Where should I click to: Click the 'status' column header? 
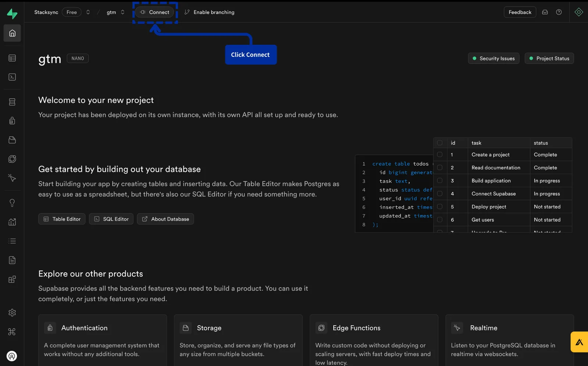pos(551,143)
